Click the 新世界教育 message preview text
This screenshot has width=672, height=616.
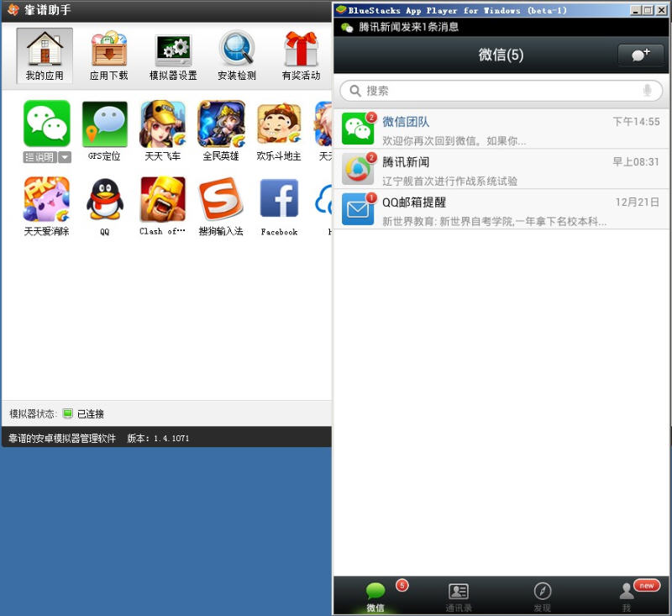pos(494,221)
